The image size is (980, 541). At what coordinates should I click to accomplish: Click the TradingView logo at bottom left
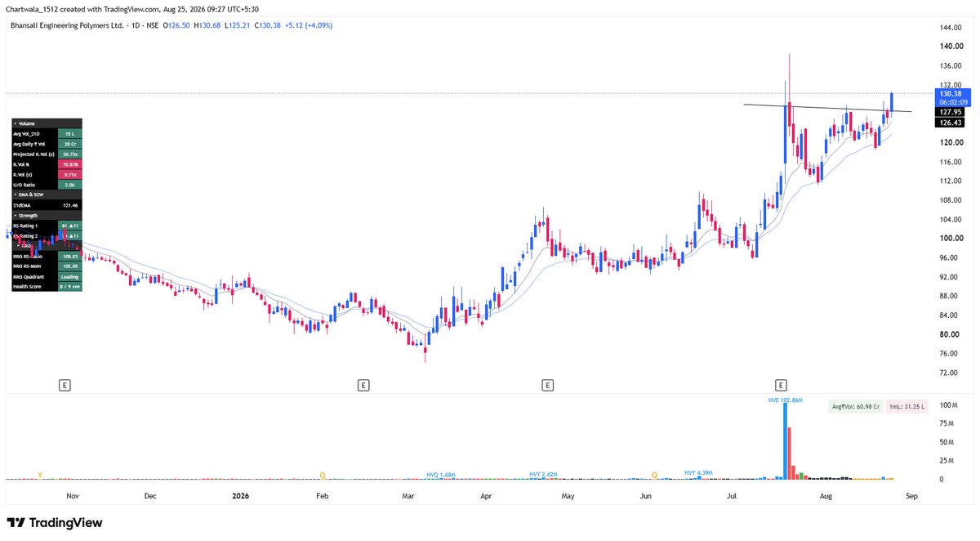[x=55, y=523]
